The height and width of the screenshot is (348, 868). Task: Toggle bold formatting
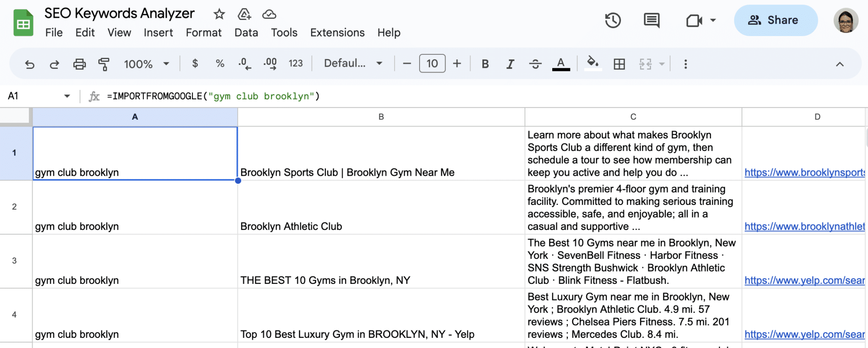(485, 64)
